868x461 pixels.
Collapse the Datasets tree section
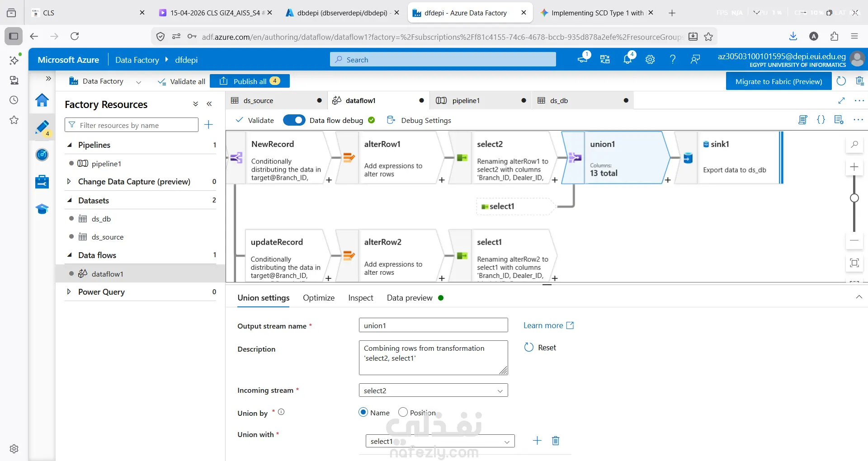pyautogui.click(x=70, y=200)
